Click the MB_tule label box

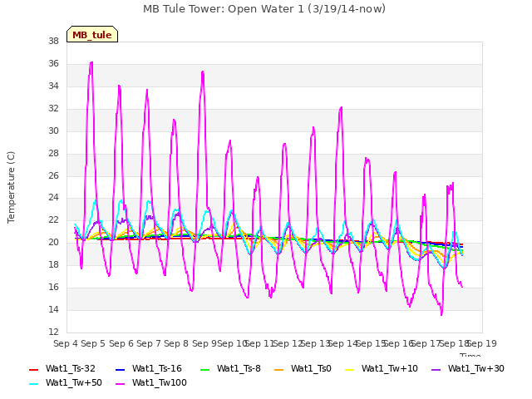(x=92, y=34)
